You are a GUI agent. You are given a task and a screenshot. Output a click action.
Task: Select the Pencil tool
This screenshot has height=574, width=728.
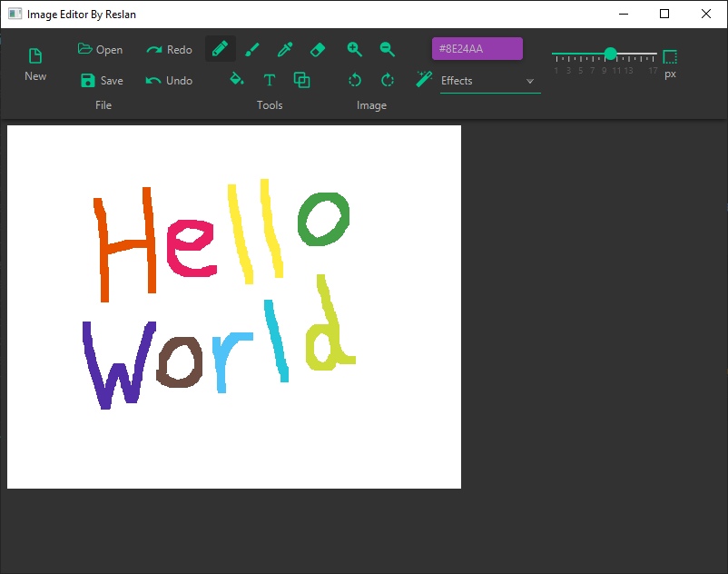pyautogui.click(x=220, y=48)
